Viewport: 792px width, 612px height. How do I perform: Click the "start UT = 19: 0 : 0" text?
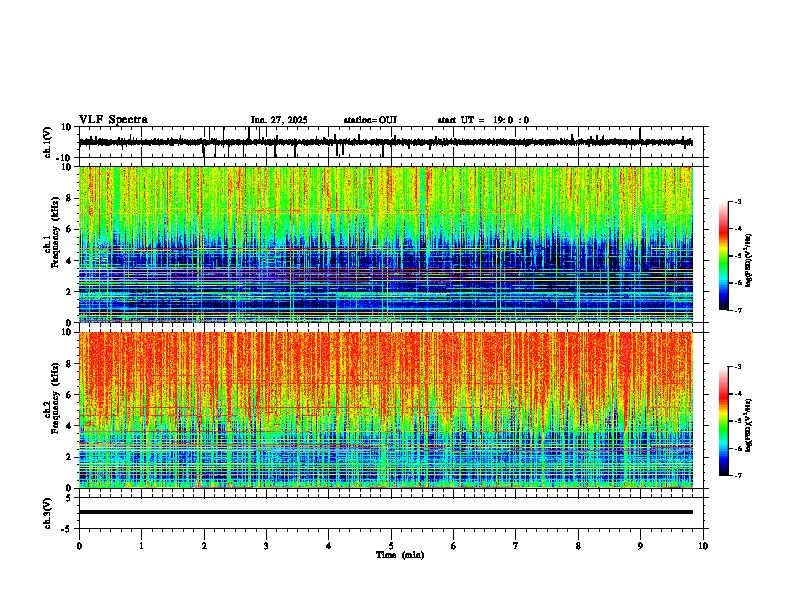pyautogui.click(x=483, y=120)
